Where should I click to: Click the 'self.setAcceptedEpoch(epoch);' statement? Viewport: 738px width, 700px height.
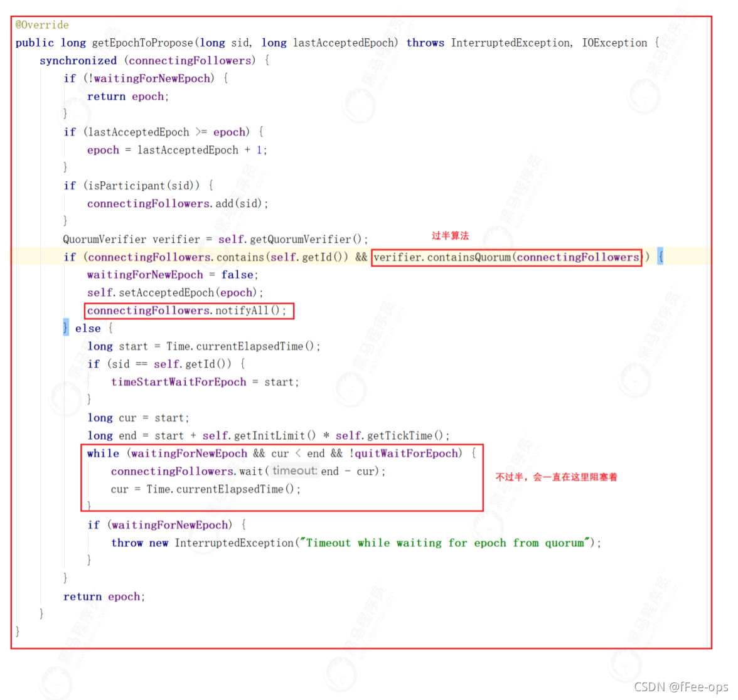pos(174,292)
